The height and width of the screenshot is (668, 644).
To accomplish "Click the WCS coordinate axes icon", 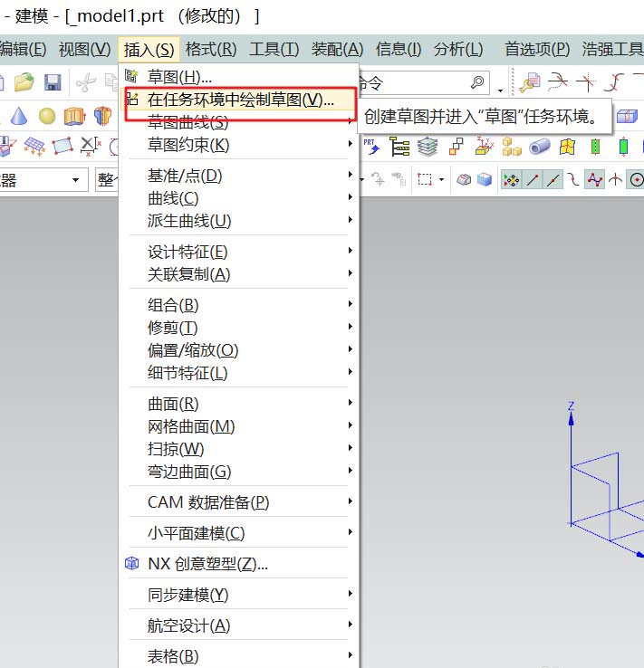I will point(485,146).
